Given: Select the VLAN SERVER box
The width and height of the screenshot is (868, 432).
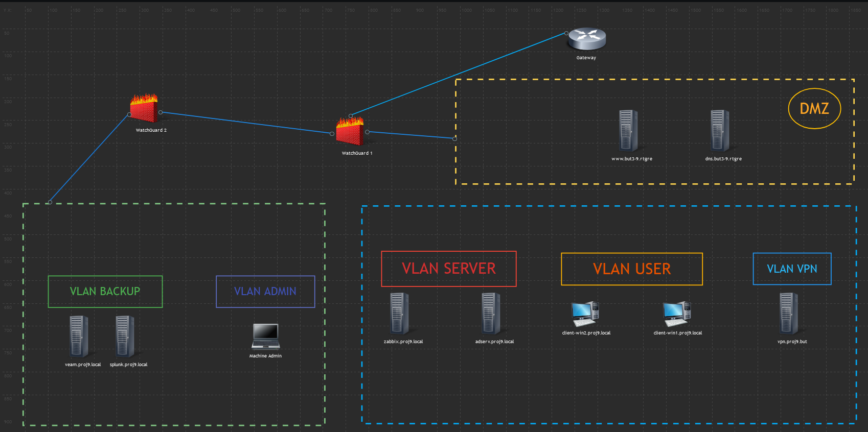Looking at the screenshot, I should pyautogui.click(x=449, y=269).
